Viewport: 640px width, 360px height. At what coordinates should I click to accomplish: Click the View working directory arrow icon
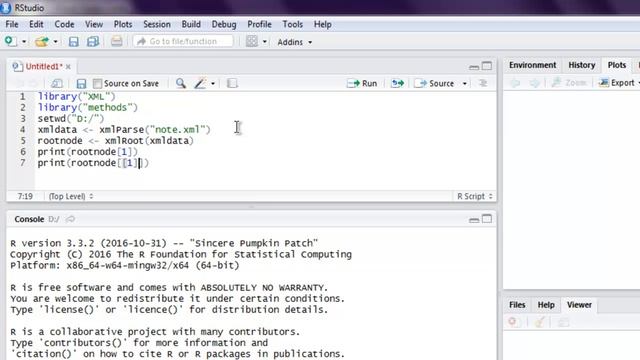pyautogui.click(x=71, y=219)
